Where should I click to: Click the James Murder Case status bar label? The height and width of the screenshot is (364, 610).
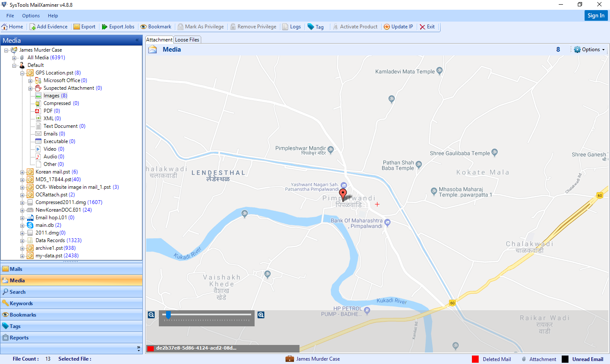(318, 359)
